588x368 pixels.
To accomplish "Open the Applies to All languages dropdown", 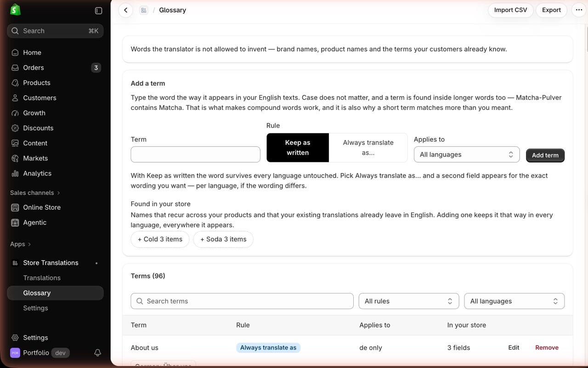I will (466, 155).
